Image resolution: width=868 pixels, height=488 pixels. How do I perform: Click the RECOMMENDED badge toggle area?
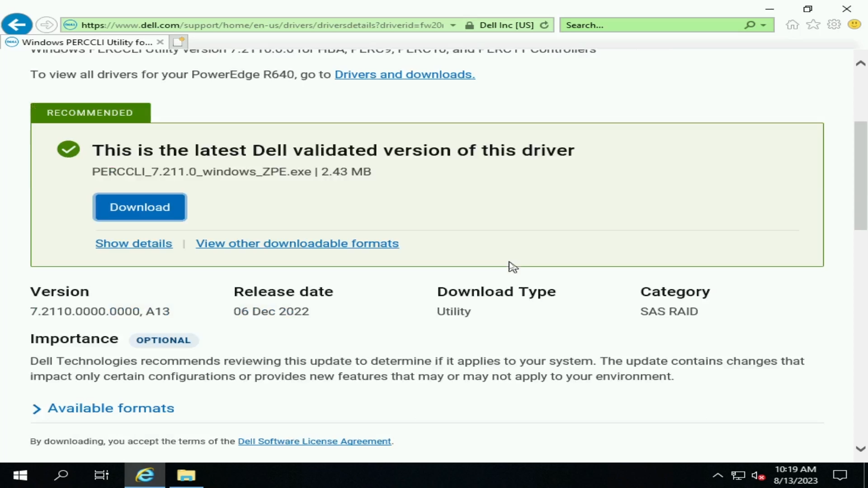(x=90, y=113)
